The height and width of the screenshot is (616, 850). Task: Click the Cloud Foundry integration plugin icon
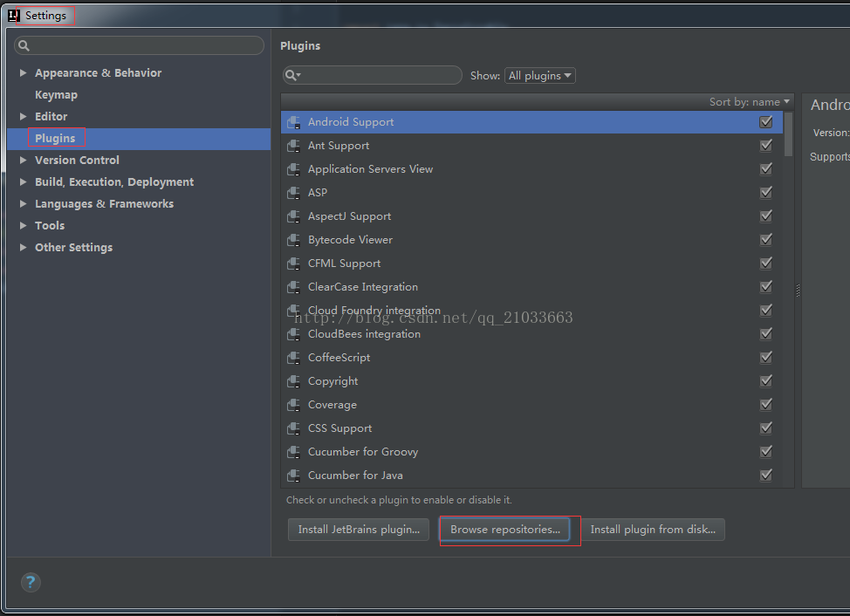pos(293,311)
